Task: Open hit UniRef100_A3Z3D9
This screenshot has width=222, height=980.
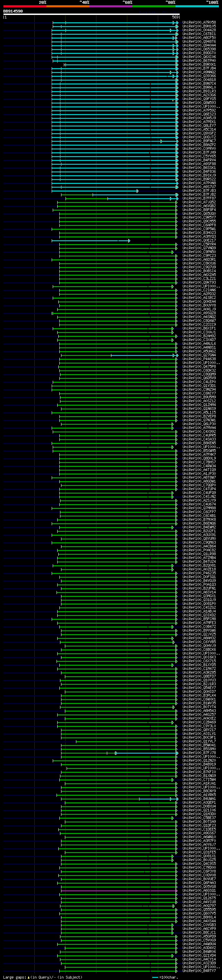Action: click(199, 963)
